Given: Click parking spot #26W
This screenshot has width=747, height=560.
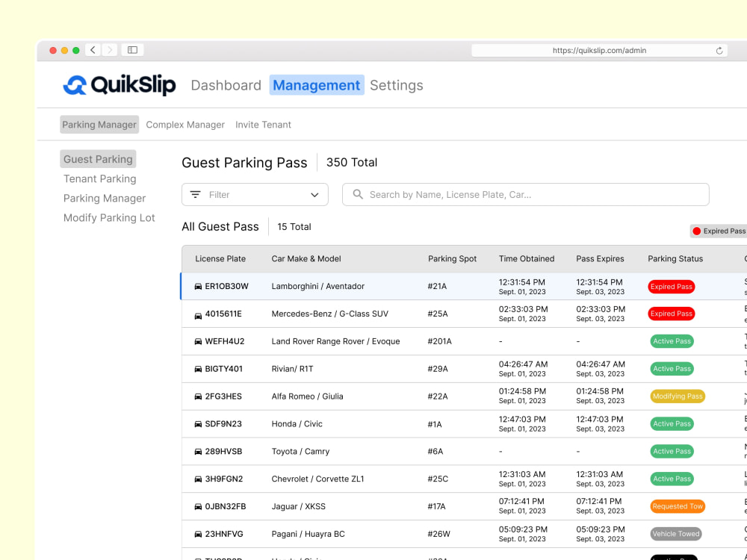Looking at the screenshot, I should coord(438,535).
